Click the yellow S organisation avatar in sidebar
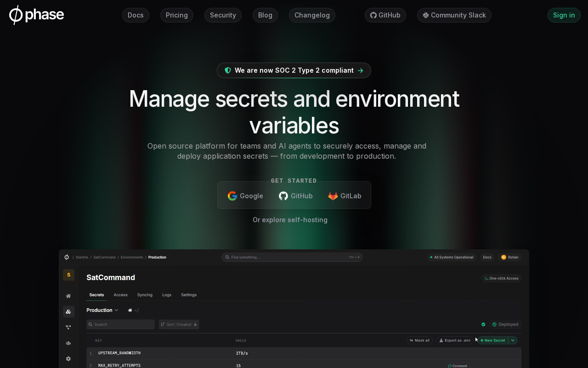The width and height of the screenshot is (588, 368). click(x=69, y=275)
